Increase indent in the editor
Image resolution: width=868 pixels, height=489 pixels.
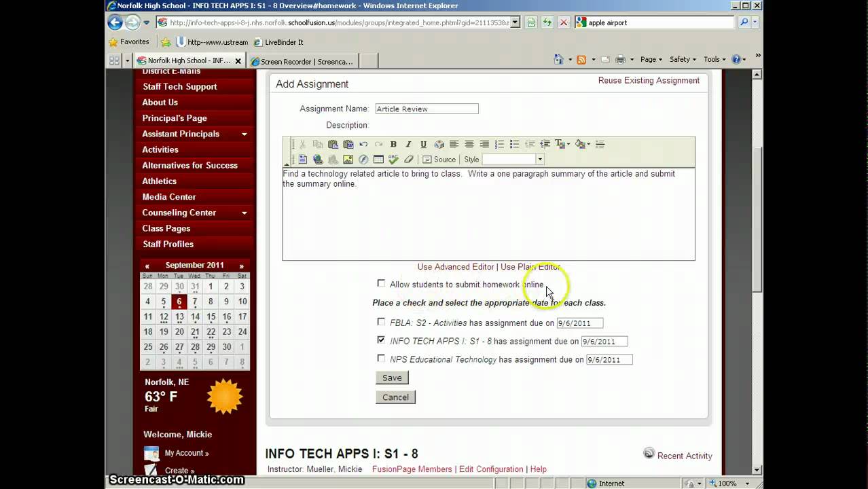pos(545,144)
